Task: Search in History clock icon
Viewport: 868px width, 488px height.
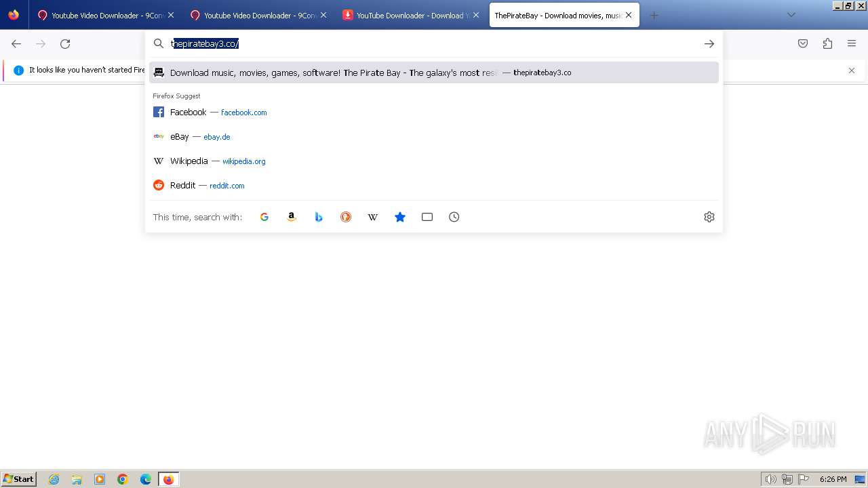Action: (x=454, y=217)
